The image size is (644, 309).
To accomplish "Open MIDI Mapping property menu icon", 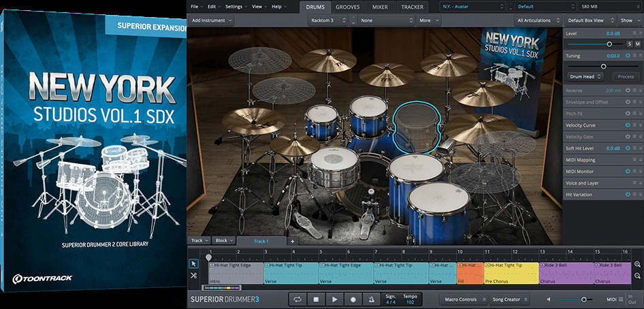I will [x=634, y=160].
